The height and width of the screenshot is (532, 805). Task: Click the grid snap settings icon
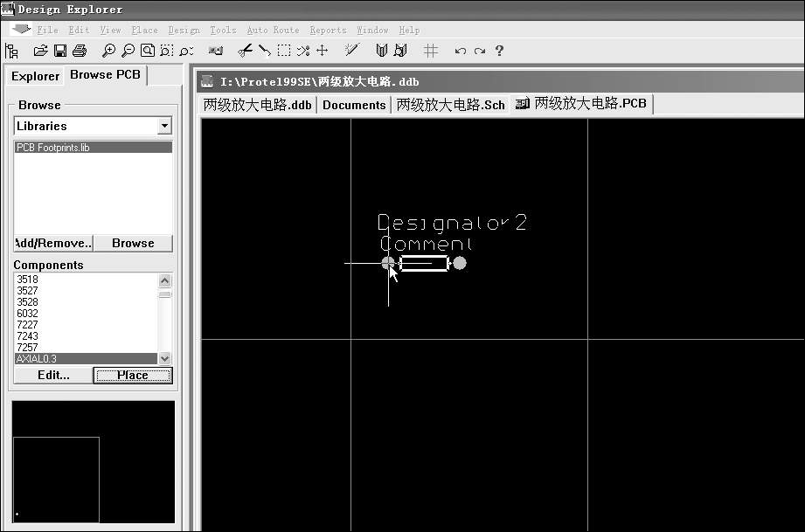pyautogui.click(x=431, y=52)
